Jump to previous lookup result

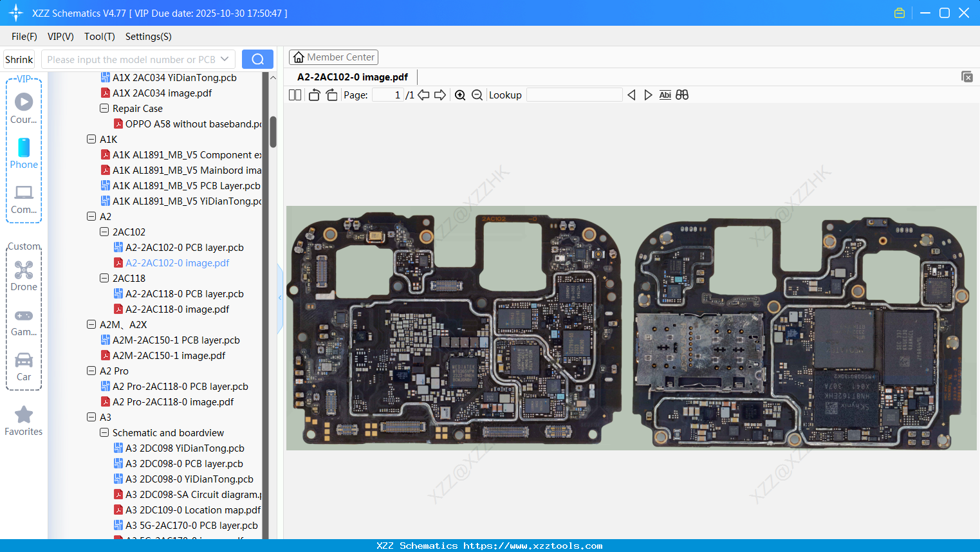point(631,95)
